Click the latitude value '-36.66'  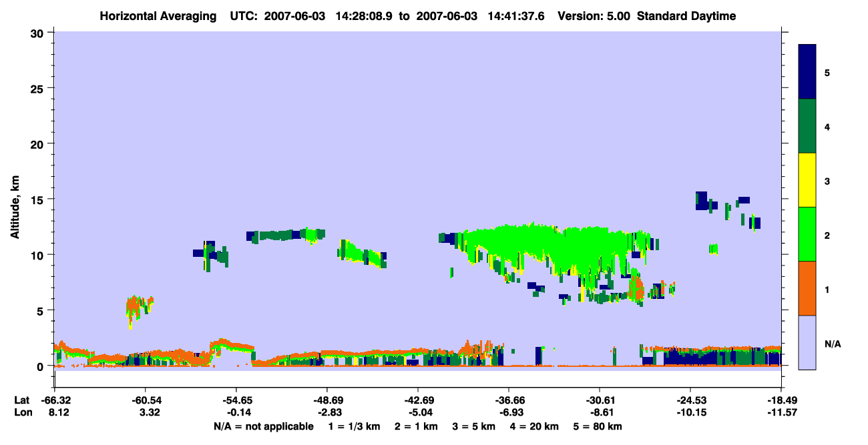pyautogui.click(x=509, y=400)
